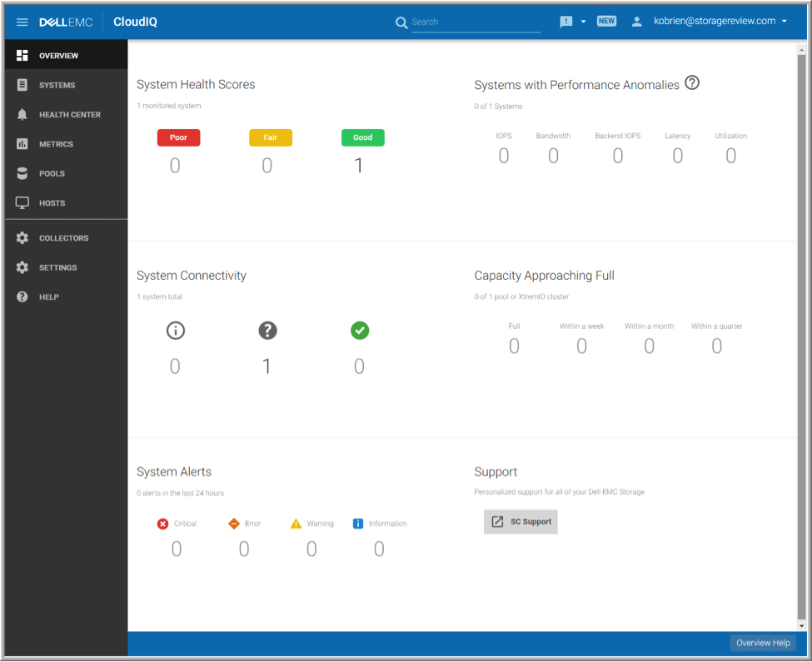Click the SC Support button
The height and width of the screenshot is (662, 812).
tap(521, 522)
